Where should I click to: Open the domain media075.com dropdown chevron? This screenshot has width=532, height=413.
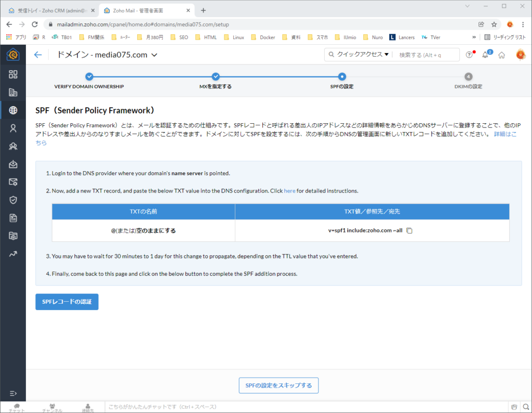[154, 55]
